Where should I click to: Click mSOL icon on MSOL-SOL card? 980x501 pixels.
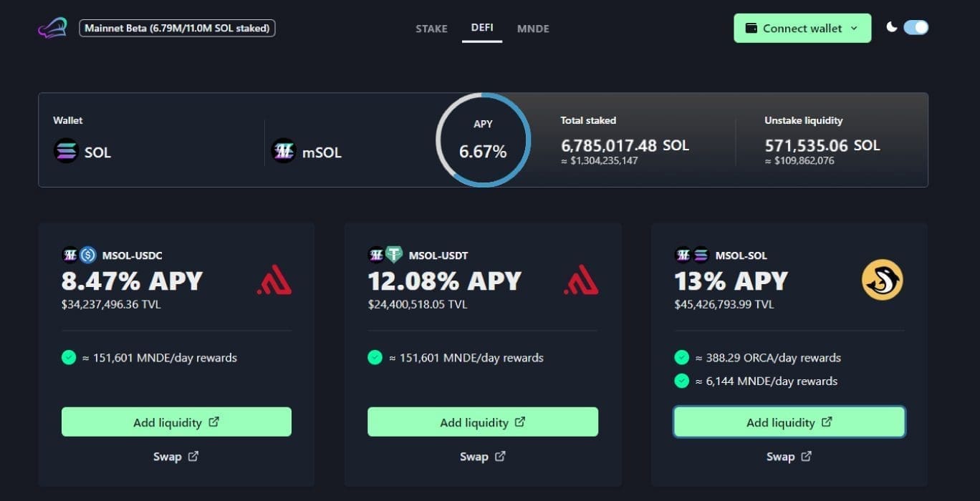tap(683, 254)
